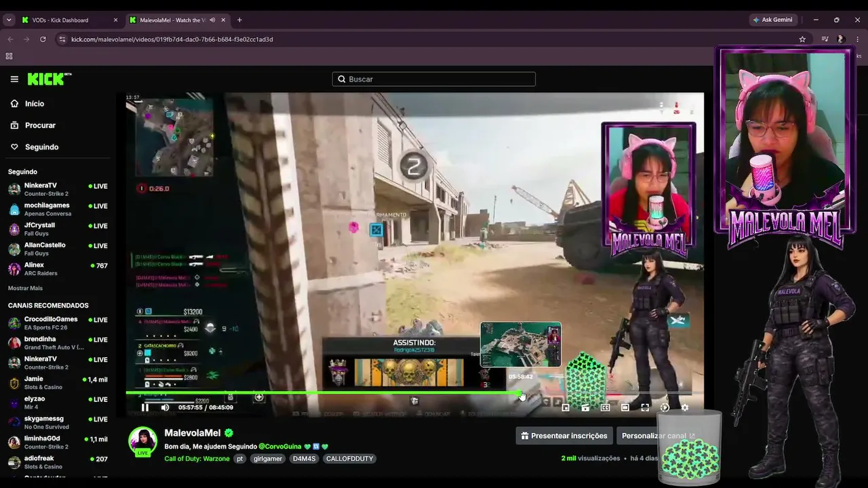868x488 pixels.
Task: Open Jamie recommended channel
Action: click(x=58, y=382)
